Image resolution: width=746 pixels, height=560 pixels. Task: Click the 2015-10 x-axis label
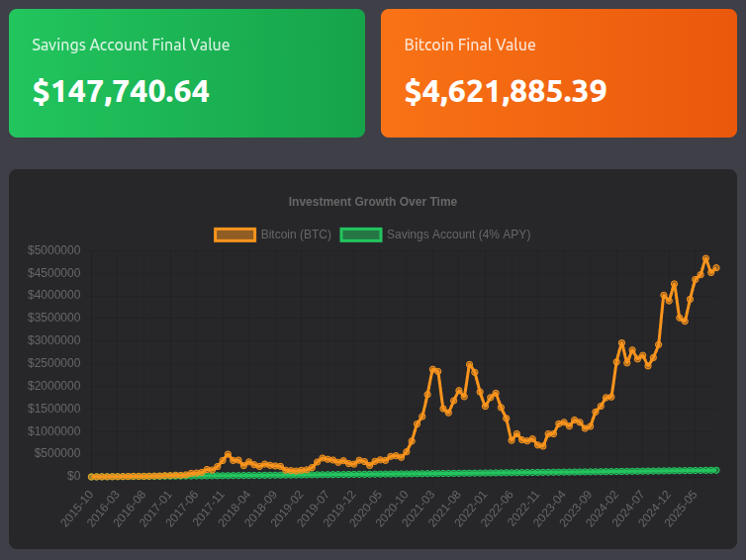coord(77,508)
